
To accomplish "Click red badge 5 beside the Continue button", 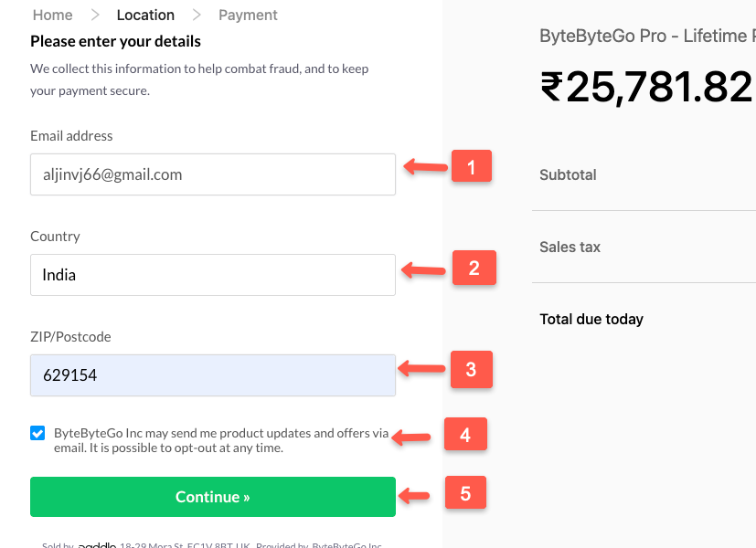I will [465, 492].
